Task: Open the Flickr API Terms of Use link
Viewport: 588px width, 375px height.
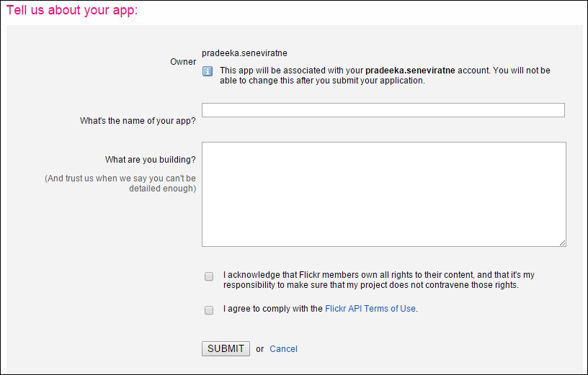Action: click(370, 309)
